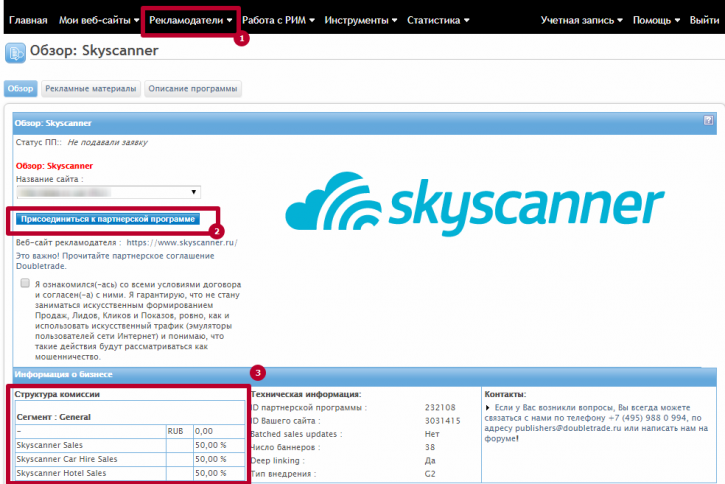The width and height of the screenshot is (725, 484).
Task: Click the Тип внедрения value G2
Action: click(x=430, y=474)
